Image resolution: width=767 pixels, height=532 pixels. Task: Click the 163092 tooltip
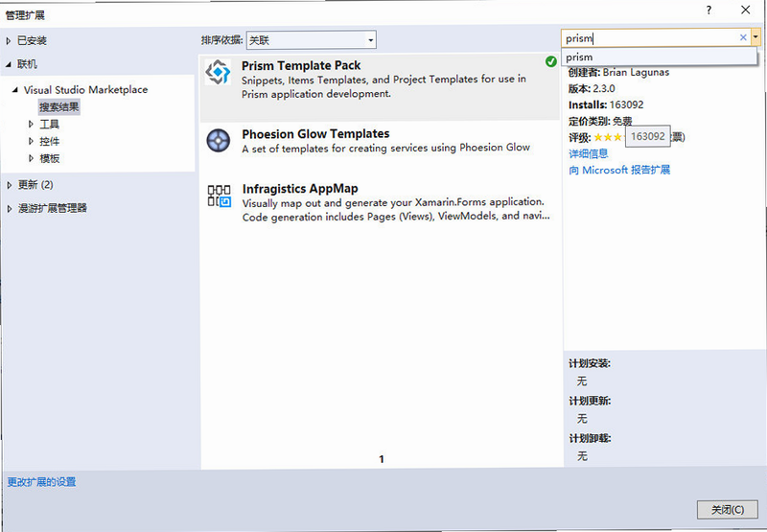648,136
